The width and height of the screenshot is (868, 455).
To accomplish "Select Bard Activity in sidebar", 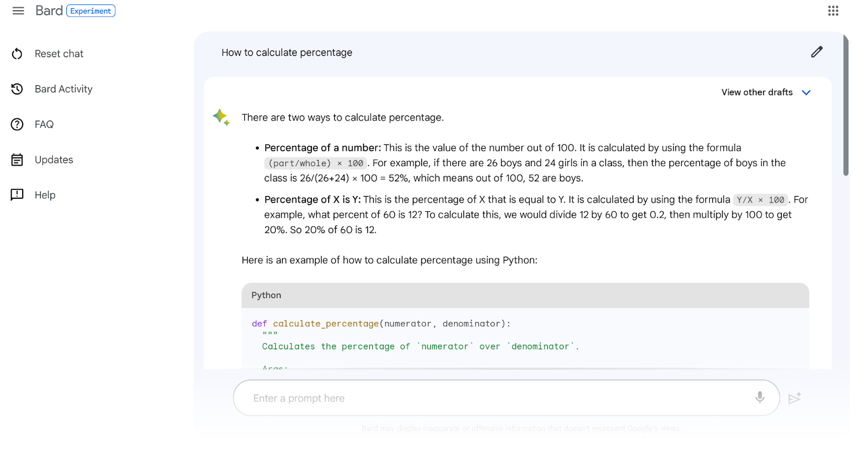I will pos(63,89).
